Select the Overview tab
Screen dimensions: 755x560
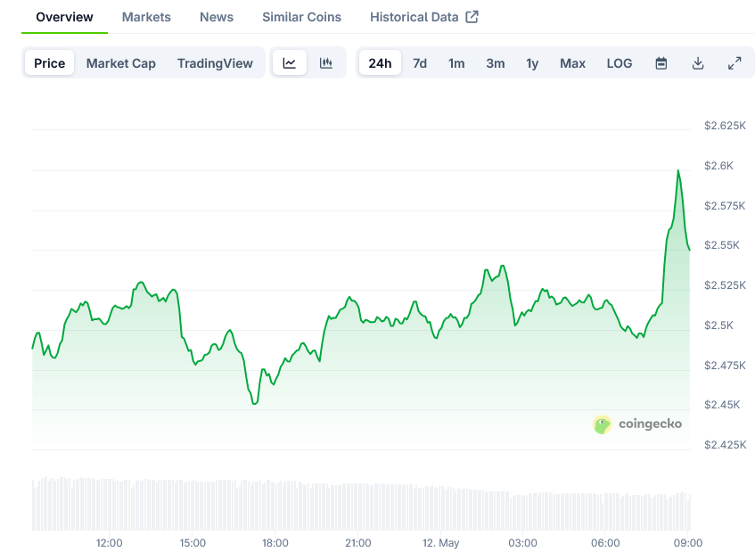point(64,17)
